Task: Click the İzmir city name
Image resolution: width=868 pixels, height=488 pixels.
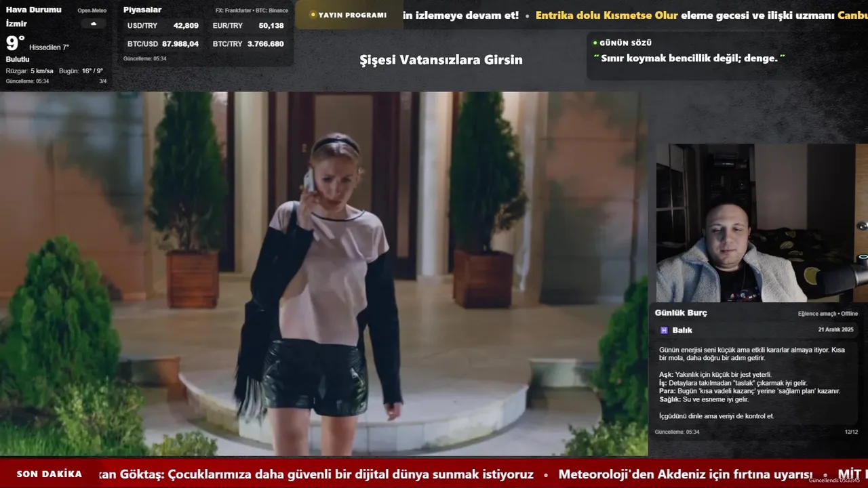Action: (x=16, y=24)
